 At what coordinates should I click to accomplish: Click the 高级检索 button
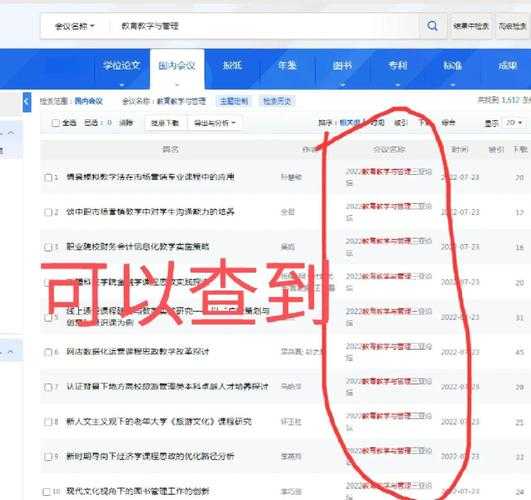[x=513, y=26]
